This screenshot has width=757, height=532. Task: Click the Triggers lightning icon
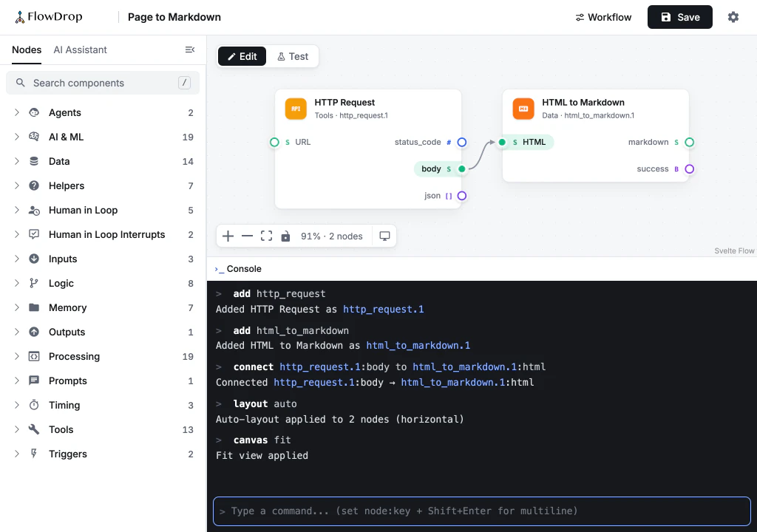coord(34,454)
